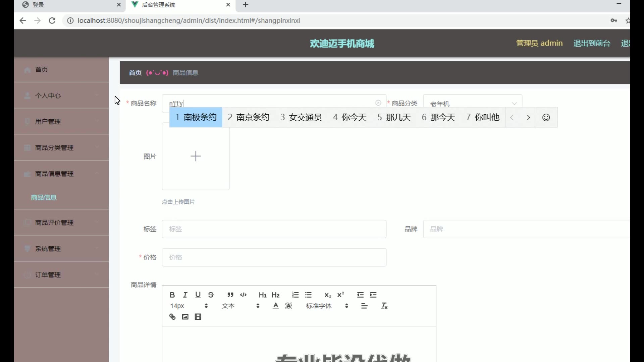
Task: Open the text background color picker
Action: [x=288, y=306]
